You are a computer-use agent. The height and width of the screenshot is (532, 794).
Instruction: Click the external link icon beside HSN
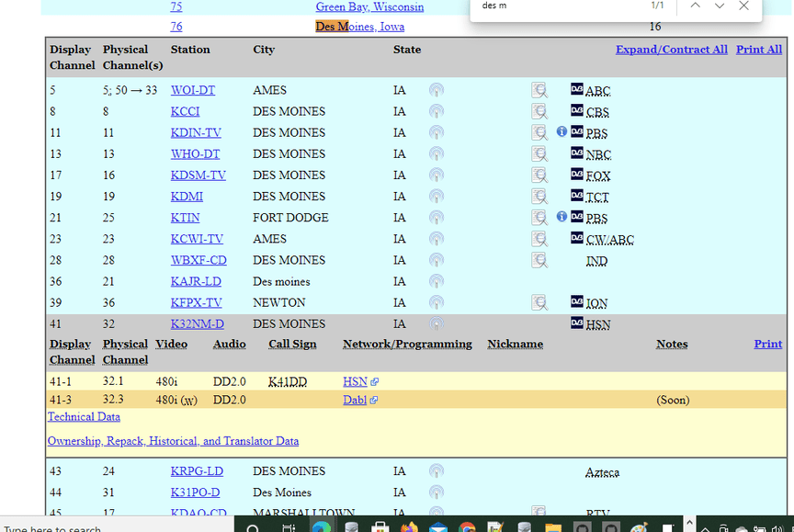pos(374,382)
